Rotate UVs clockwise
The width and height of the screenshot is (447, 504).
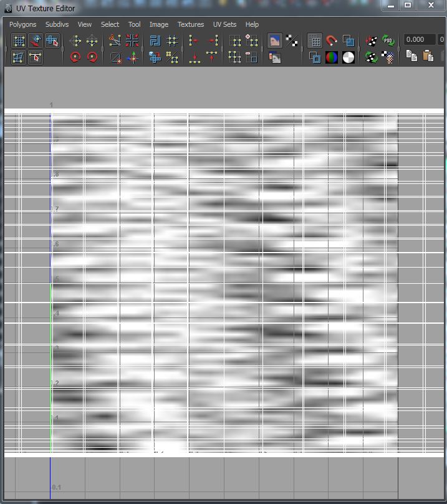(92, 57)
